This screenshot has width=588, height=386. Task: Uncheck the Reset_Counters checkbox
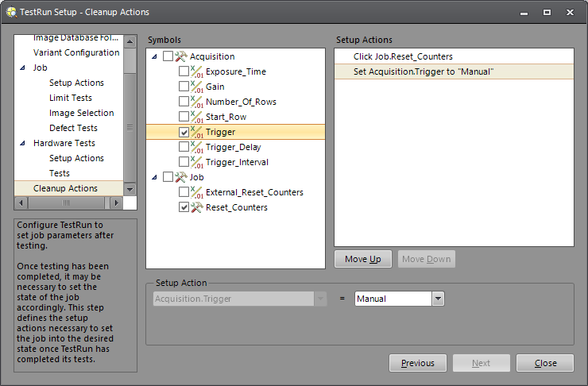[184, 207]
